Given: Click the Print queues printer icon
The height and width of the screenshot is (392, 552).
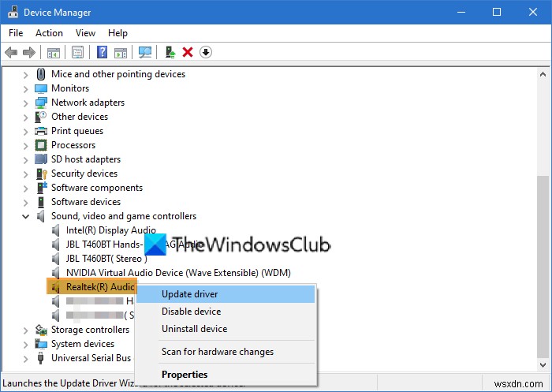Looking at the screenshot, I should click(x=41, y=131).
